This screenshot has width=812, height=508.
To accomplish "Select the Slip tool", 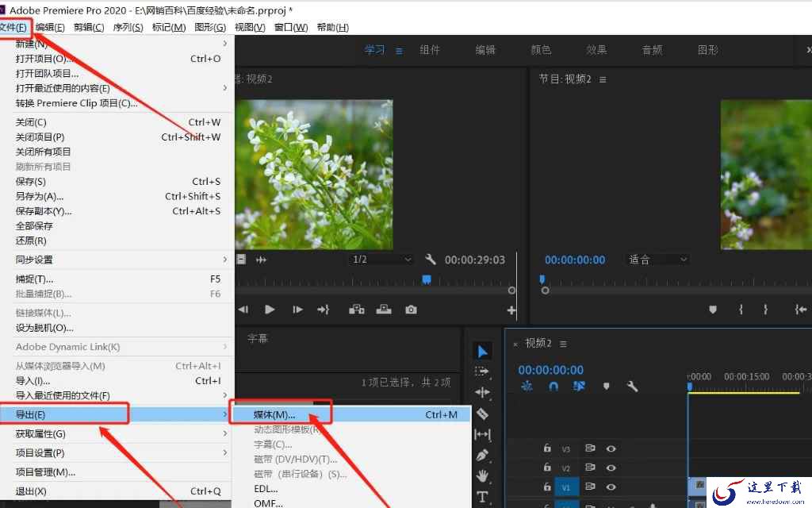I will pyautogui.click(x=482, y=434).
